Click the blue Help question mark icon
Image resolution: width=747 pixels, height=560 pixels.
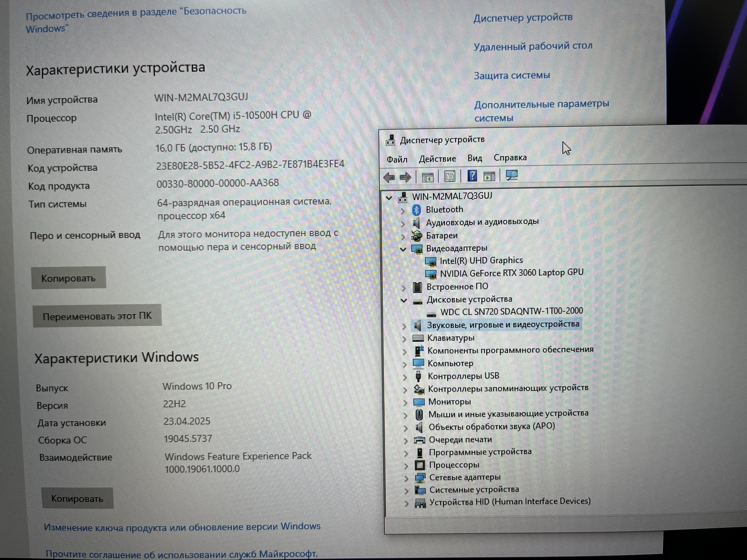point(472,176)
